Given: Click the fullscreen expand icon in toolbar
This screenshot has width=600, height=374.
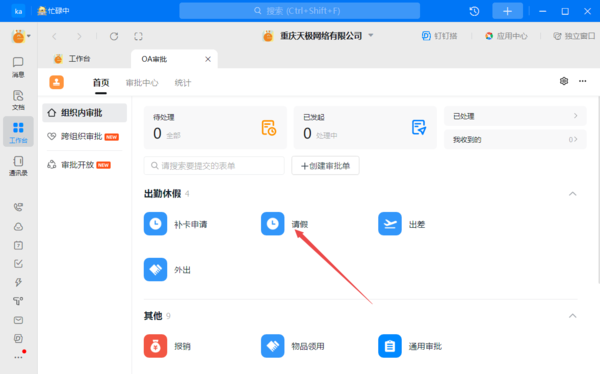Looking at the screenshot, I should [138, 36].
